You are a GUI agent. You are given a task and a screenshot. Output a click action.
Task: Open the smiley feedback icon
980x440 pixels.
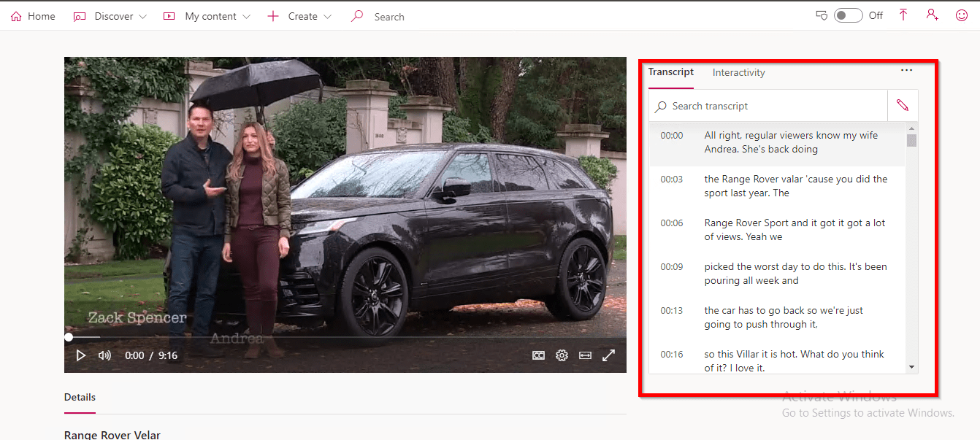962,15
